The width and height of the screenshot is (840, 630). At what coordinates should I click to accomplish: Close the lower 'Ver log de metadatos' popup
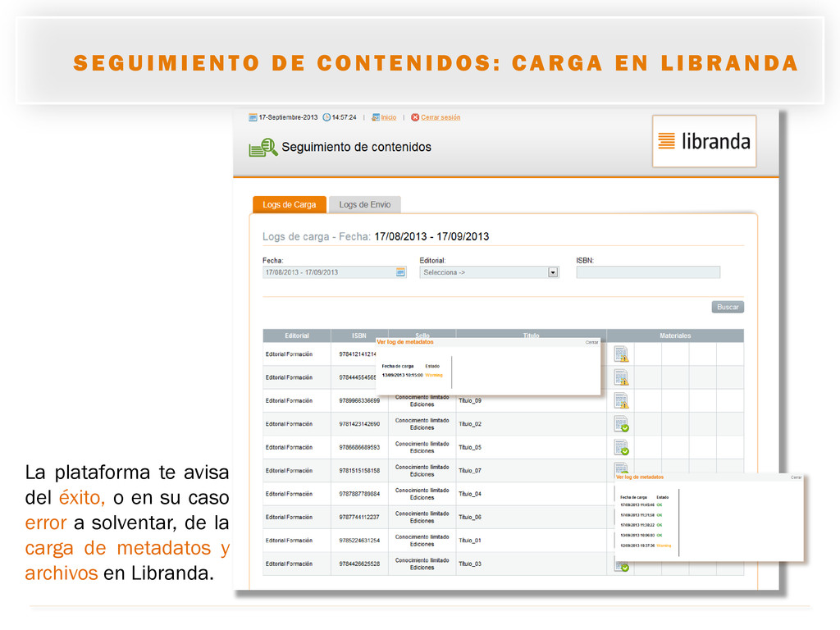(x=796, y=477)
